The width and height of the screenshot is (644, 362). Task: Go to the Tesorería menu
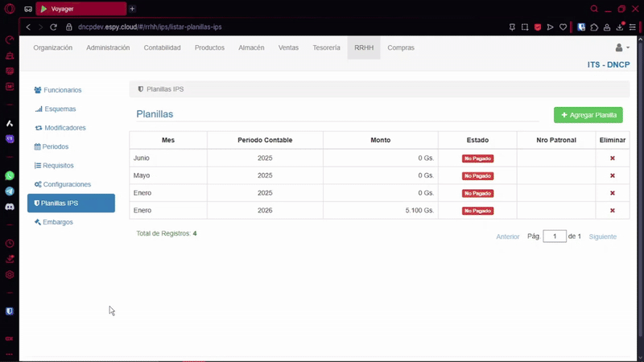coord(326,48)
